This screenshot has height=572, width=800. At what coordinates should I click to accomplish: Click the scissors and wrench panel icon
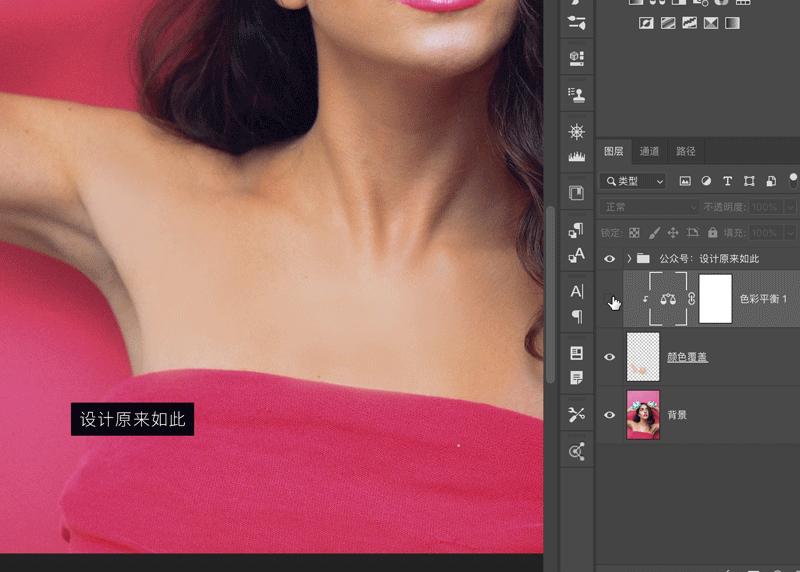pos(576,414)
